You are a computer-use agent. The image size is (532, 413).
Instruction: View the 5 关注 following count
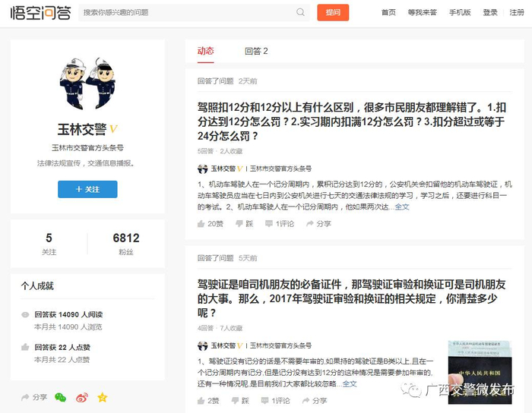(x=49, y=244)
